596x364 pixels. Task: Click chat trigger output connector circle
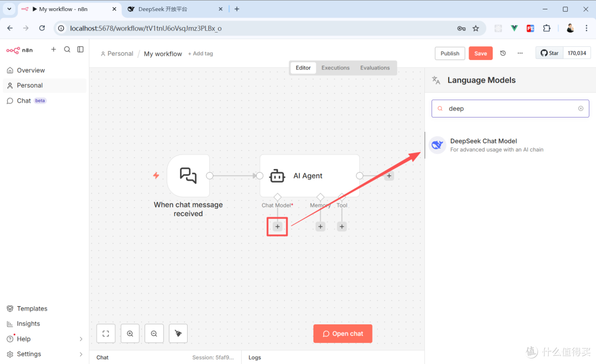[x=210, y=175]
